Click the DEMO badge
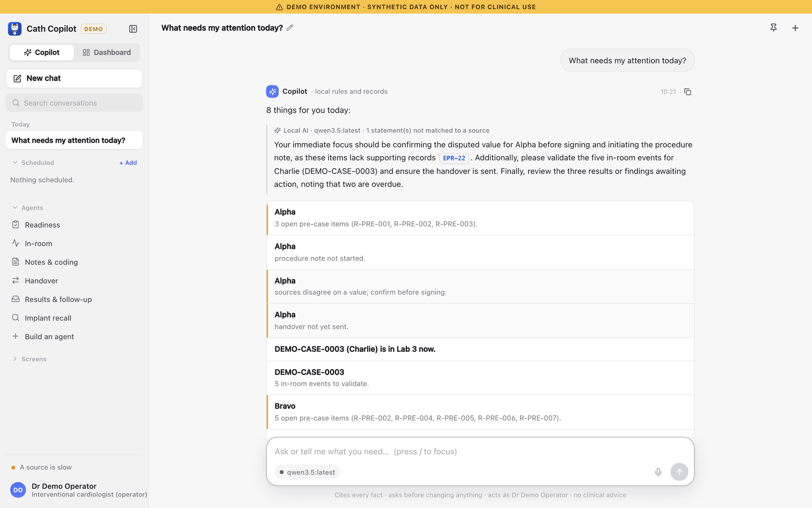This screenshot has height=508, width=812. 93,29
